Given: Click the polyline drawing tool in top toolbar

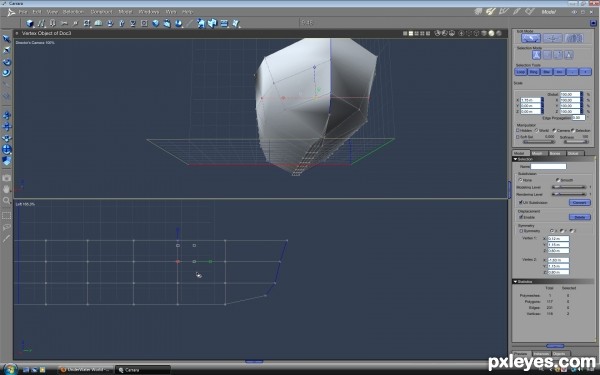Looking at the screenshot, I should point(41,23).
